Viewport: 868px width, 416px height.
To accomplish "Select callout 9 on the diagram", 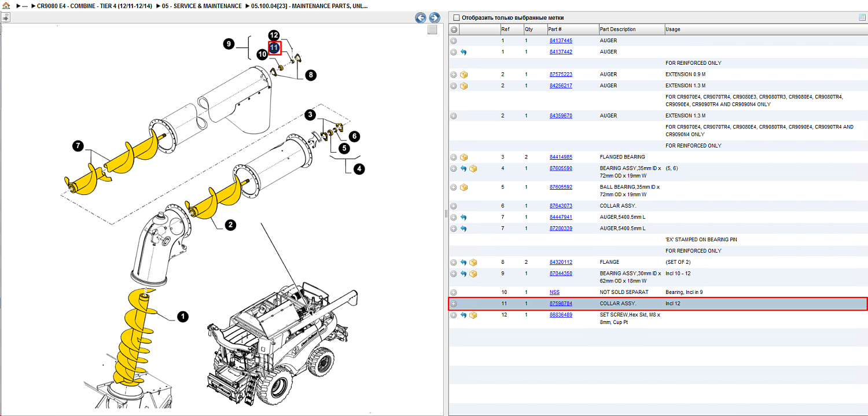I will 229,43.
